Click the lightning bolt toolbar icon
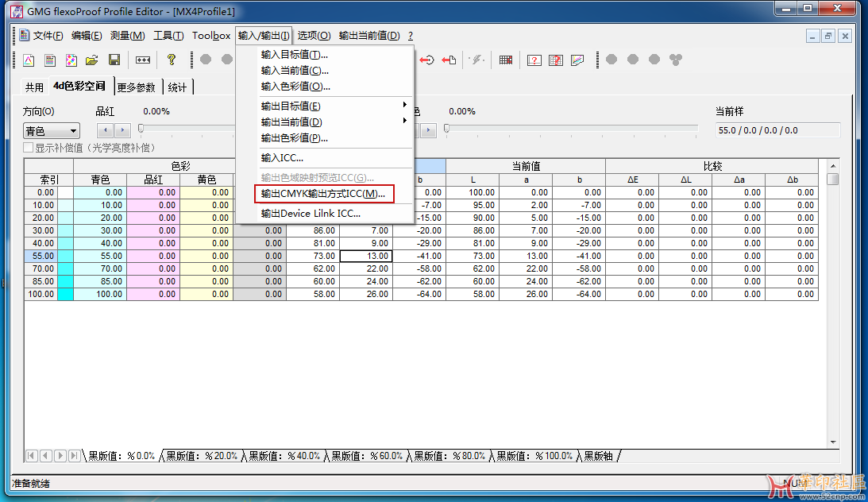This screenshot has height=502, width=868. pyautogui.click(x=476, y=60)
